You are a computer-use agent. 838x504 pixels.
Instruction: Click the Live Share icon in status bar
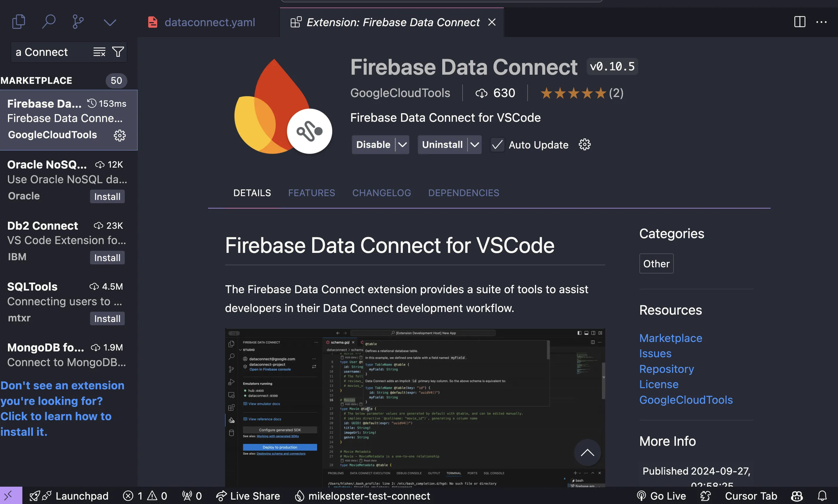222,496
